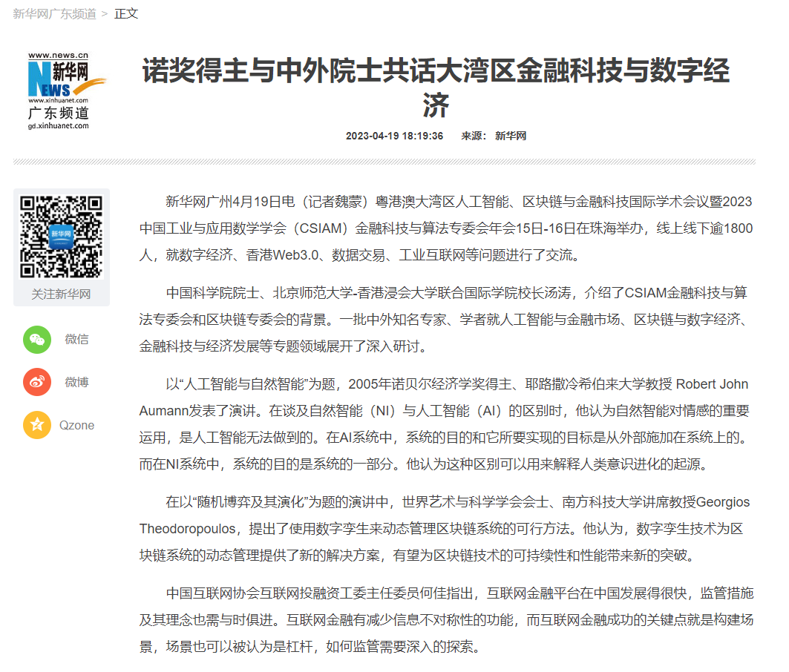Click the 关注新华网 caption below QR code
The image size is (789, 672).
(x=61, y=294)
